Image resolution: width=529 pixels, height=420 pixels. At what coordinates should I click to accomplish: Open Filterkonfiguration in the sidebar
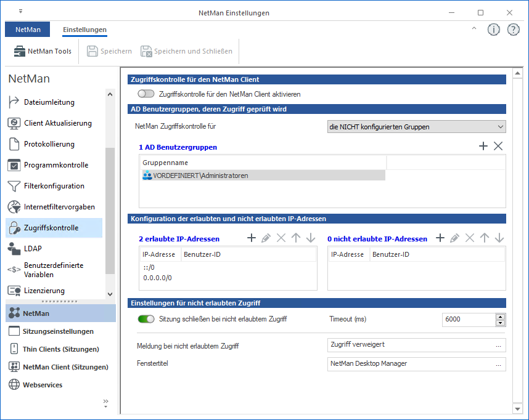coord(54,186)
